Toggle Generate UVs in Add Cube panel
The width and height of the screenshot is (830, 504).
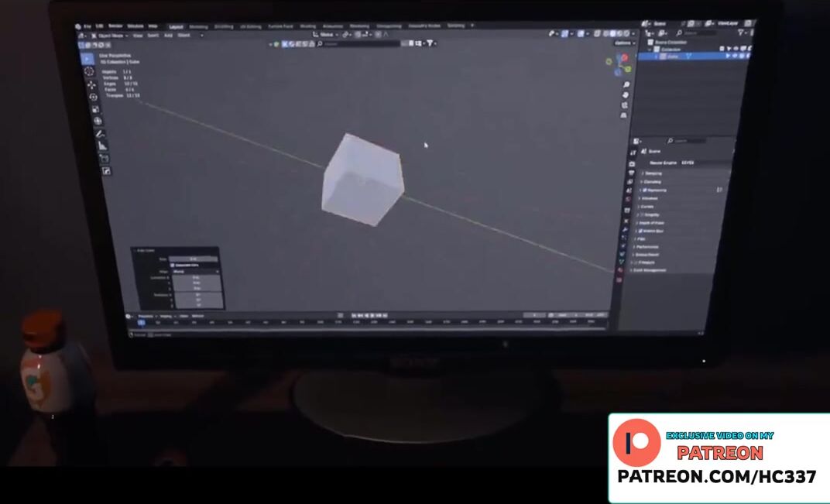point(173,265)
